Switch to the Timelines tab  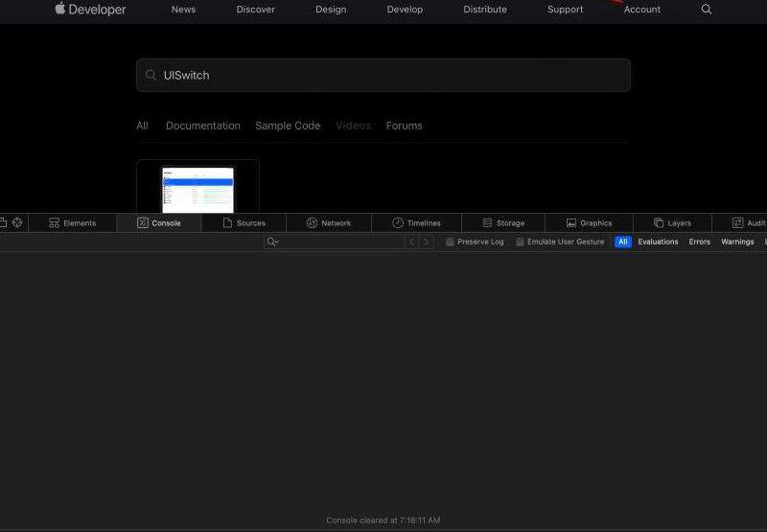(x=416, y=223)
